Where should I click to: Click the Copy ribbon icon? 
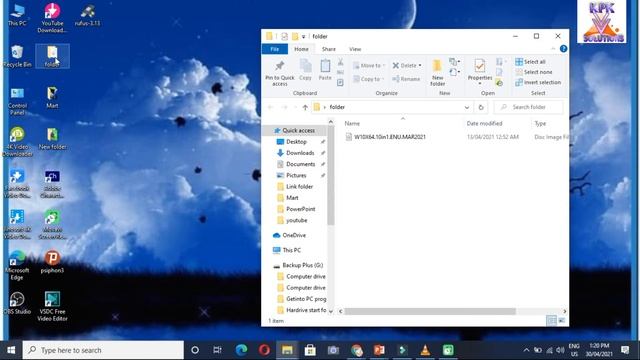pyautogui.click(x=305, y=69)
